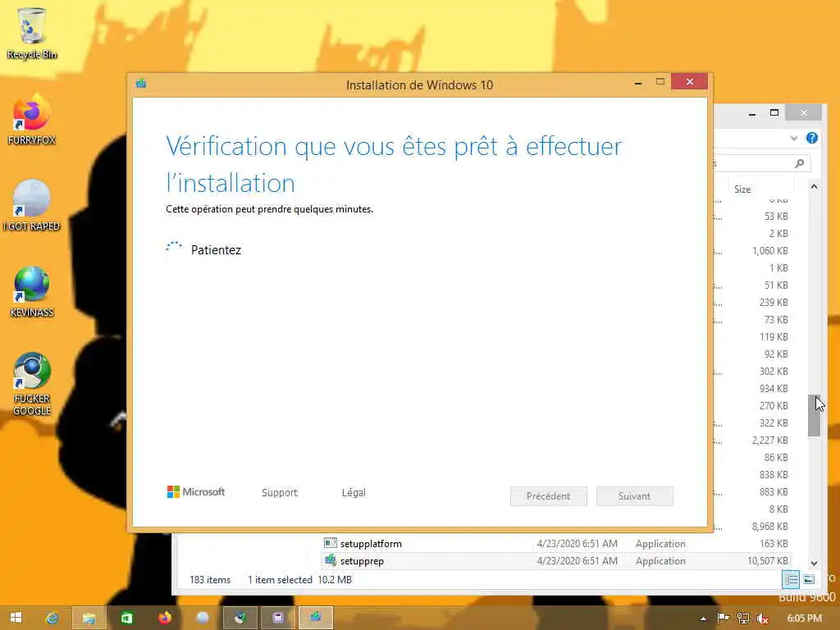This screenshot has height=630, width=840.
Task: Click the Support link in the installer
Action: (x=279, y=492)
